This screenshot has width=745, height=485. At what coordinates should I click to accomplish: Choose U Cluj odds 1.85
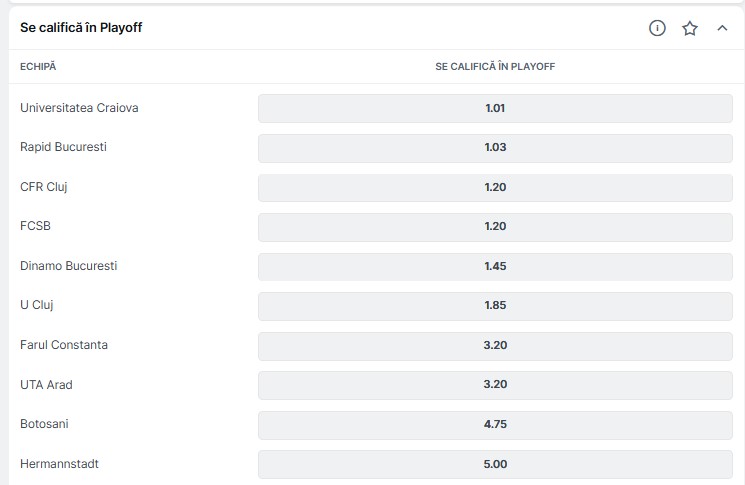[495, 306]
